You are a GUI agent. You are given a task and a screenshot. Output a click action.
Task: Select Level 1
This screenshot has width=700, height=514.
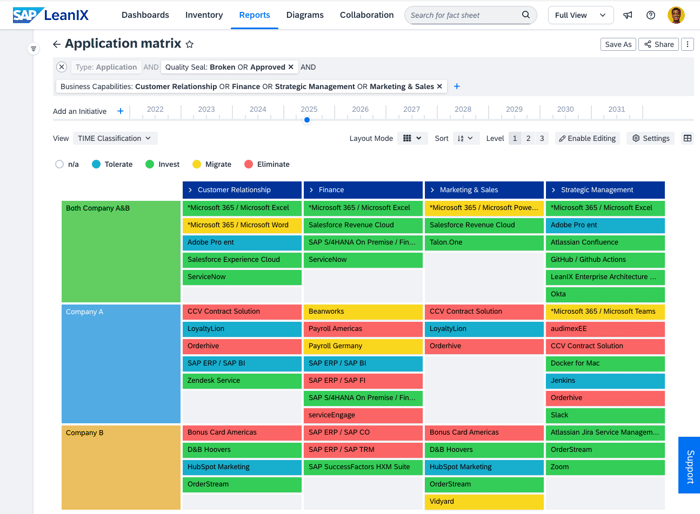point(515,138)
